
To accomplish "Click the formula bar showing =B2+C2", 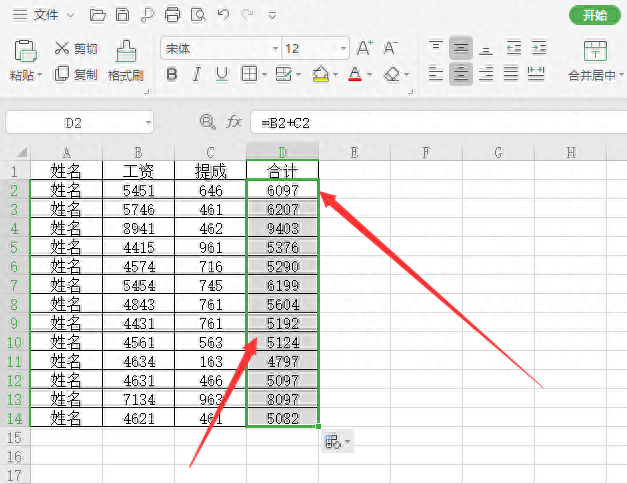I will [x=438, y=122].
